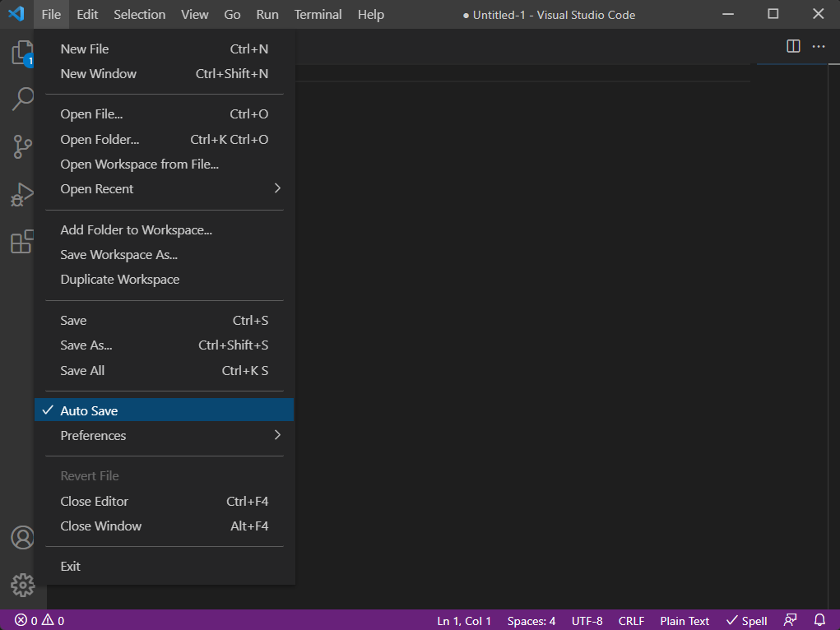Open the Accounts icon in activity bar
The image size is (840, 630).
pyautogui.click(x=22, y=537)
